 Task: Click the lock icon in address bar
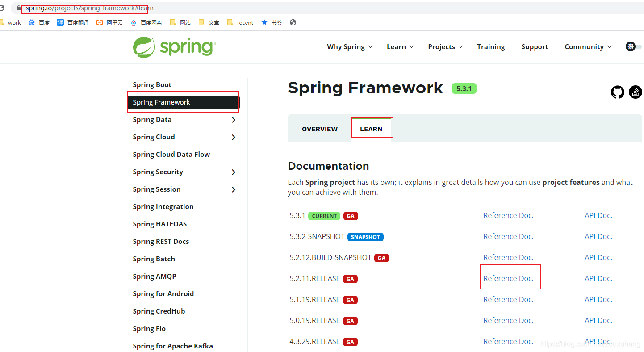pos(18,8)
